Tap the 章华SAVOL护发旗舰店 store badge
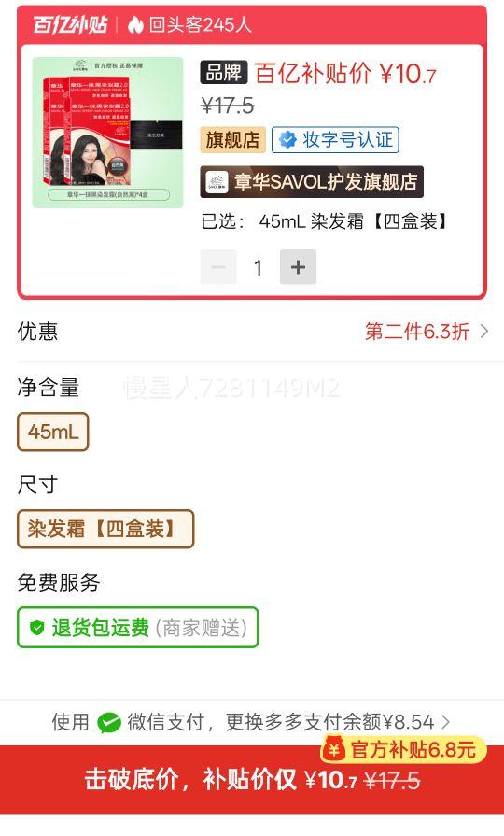Viewport: 504px width, 836px height. pyautogui.click(x=312, y=182)
